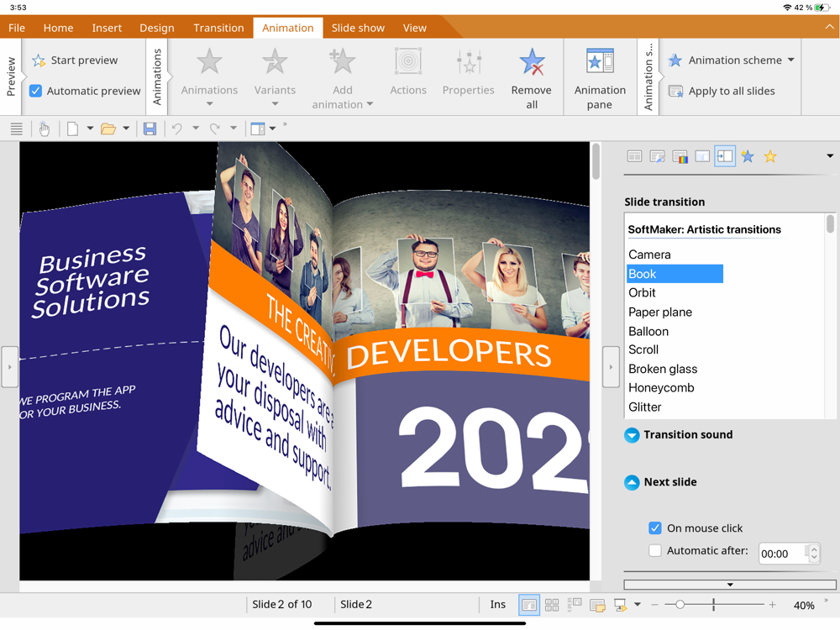The width and height of the screenshot is (840, 630).
Task: Select the slide color scheme sidebar icon
Action: pyautogui.click(x=680, y=156)
